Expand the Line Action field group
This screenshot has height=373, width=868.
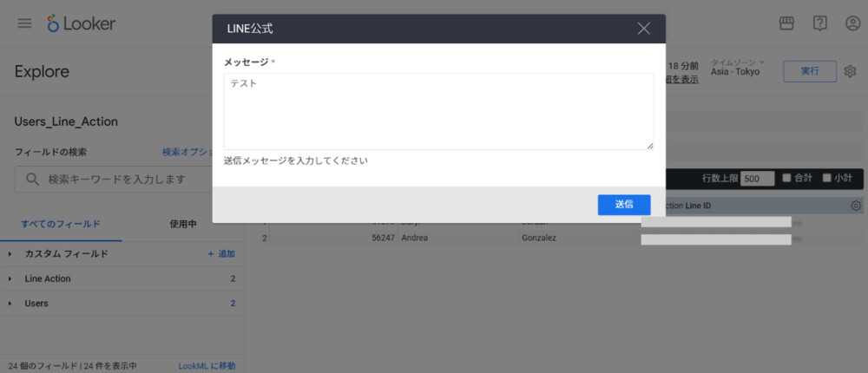click(x=10, y=279)
